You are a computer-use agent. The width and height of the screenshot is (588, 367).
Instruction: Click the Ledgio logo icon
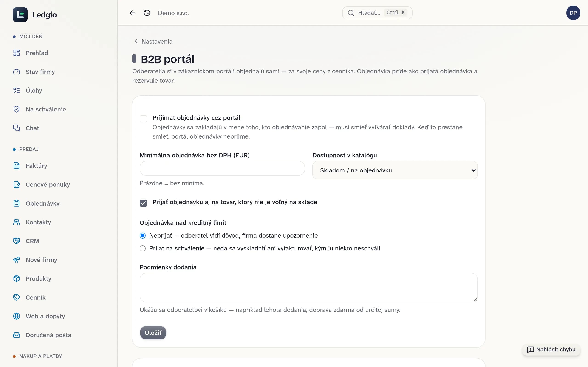point(20,14)
